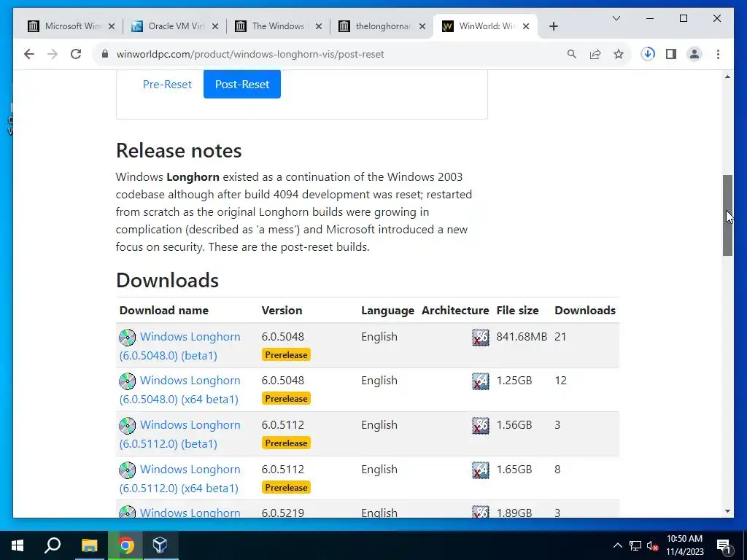Click x86 architecture icon for 841.68MB row
747x560 pixels.
tap(481, 337)
